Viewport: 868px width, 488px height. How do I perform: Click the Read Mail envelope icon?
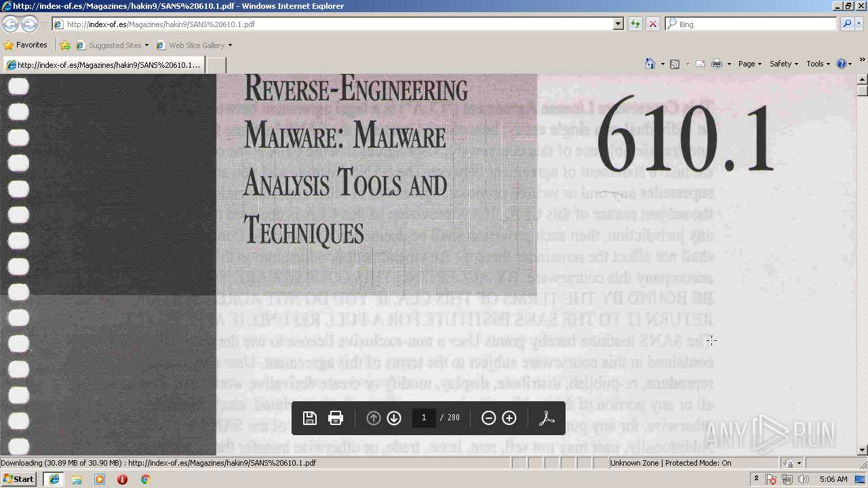[701, 64]
